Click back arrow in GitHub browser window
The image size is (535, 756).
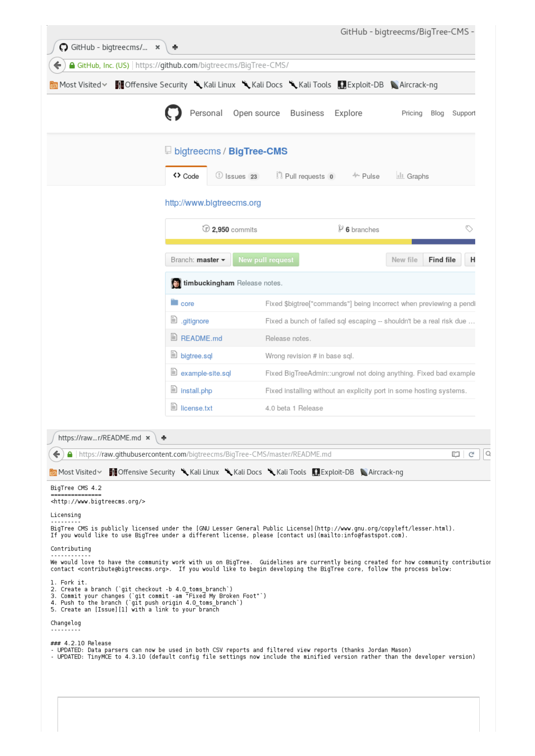57,65
